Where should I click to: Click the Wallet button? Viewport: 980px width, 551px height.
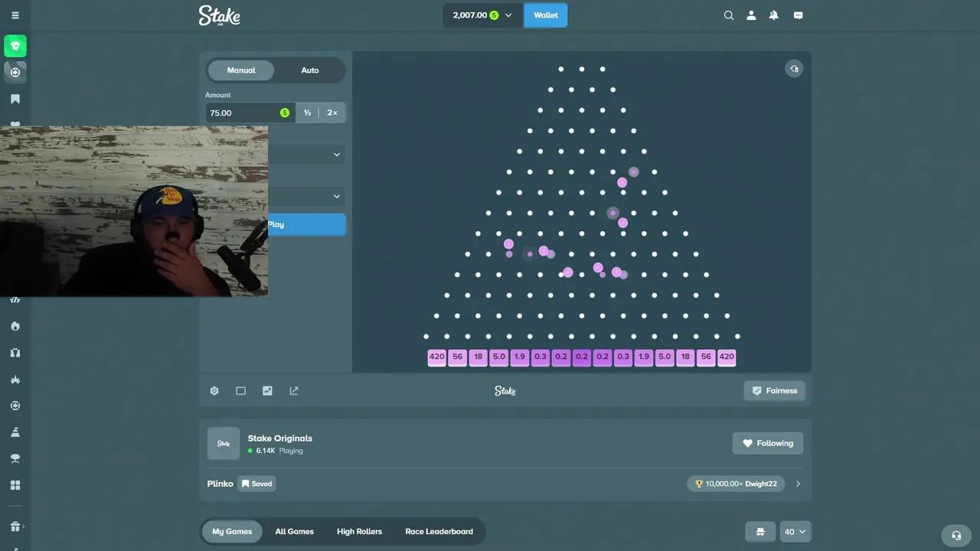tap(546, 15)
